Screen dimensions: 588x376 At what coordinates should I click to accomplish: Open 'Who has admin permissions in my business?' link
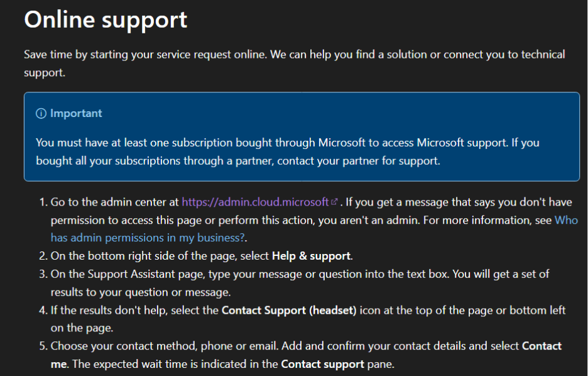[x=314, y=229]
